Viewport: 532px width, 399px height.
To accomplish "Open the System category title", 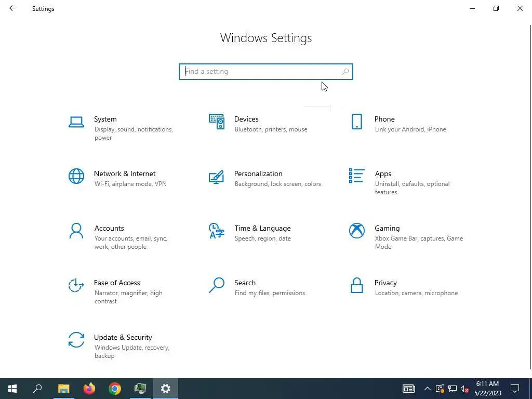I will [x=105, y=119].
